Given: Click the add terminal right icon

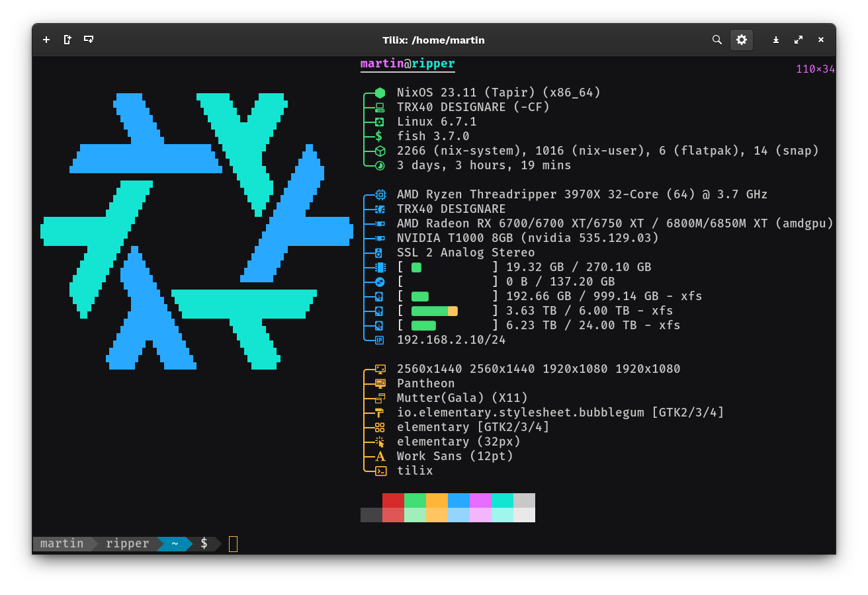Looking at the screenshot, I should coord(67,40).
